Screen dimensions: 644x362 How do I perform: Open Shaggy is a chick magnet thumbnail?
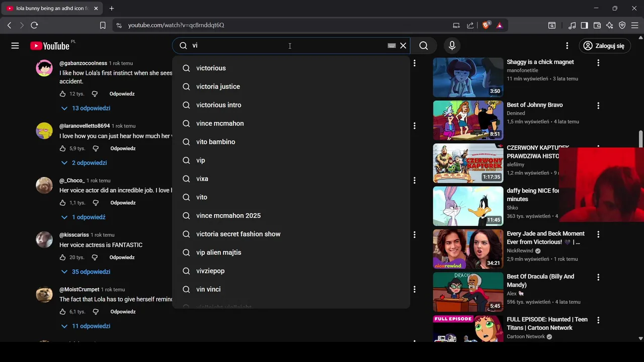click(468, 77)
